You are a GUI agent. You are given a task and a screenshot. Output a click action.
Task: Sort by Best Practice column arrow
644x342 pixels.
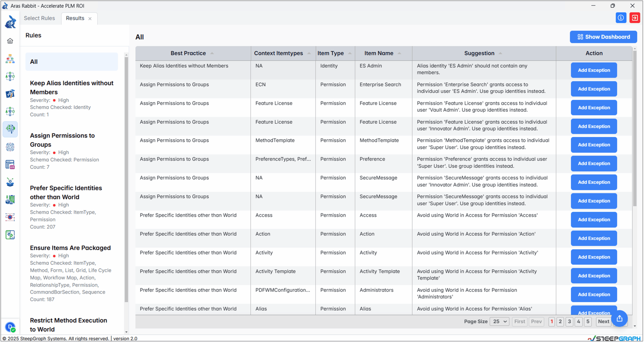212,53
